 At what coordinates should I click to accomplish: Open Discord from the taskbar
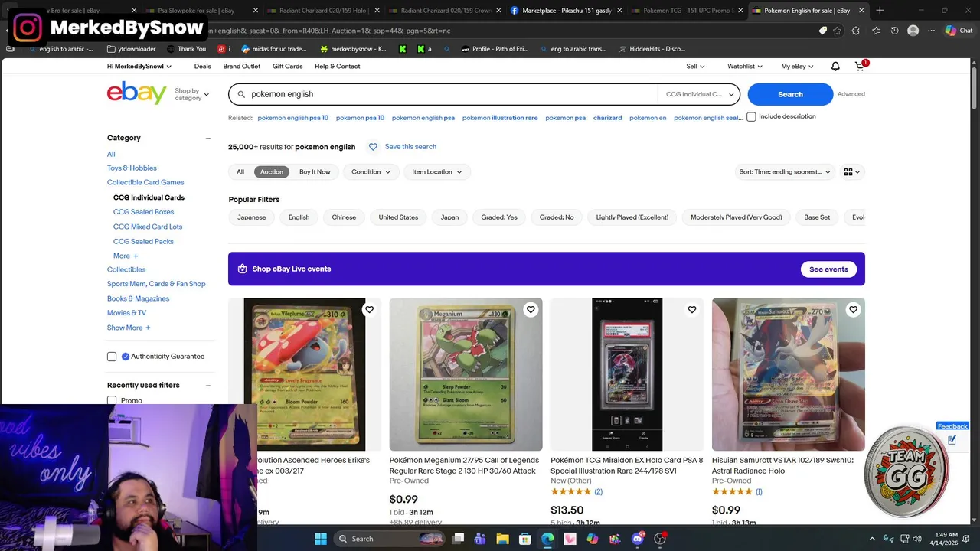(x=638, y=539)
